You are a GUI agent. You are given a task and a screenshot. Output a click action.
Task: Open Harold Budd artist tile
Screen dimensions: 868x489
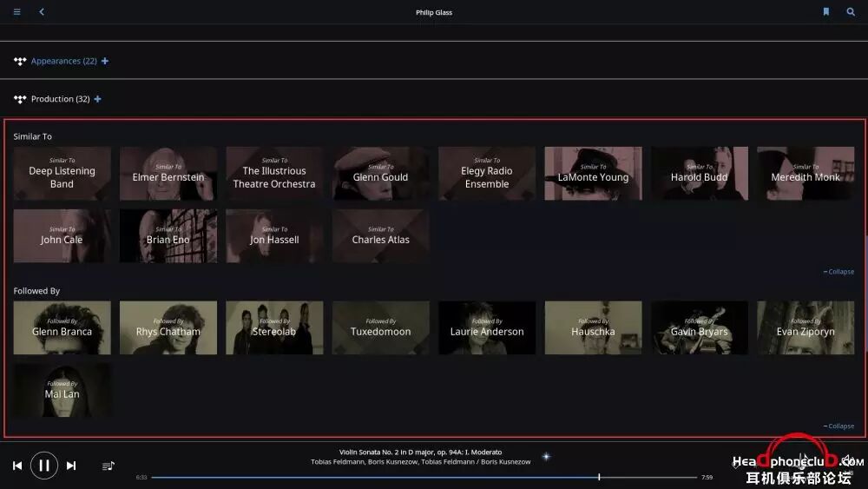point(700,174)
